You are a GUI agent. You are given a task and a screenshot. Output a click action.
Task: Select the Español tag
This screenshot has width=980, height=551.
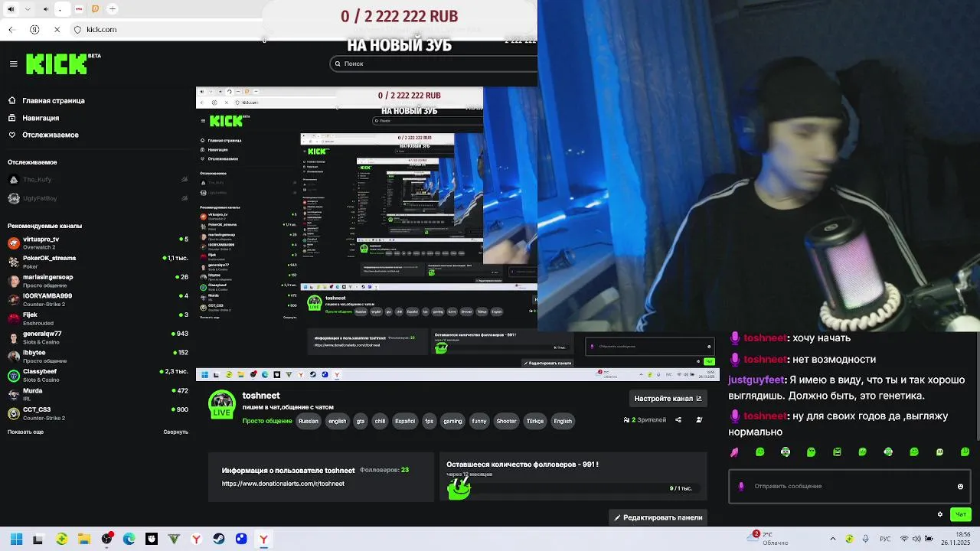[x=404, y=421]
